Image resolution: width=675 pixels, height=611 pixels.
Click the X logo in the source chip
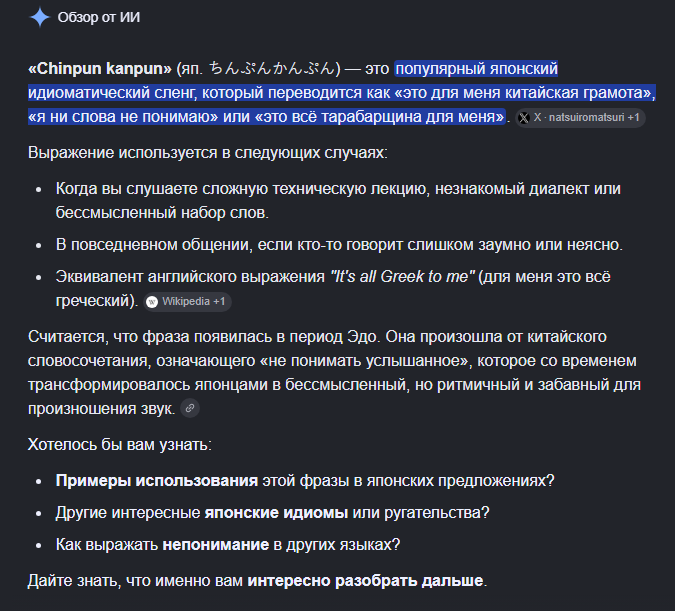tap(524, 118)
